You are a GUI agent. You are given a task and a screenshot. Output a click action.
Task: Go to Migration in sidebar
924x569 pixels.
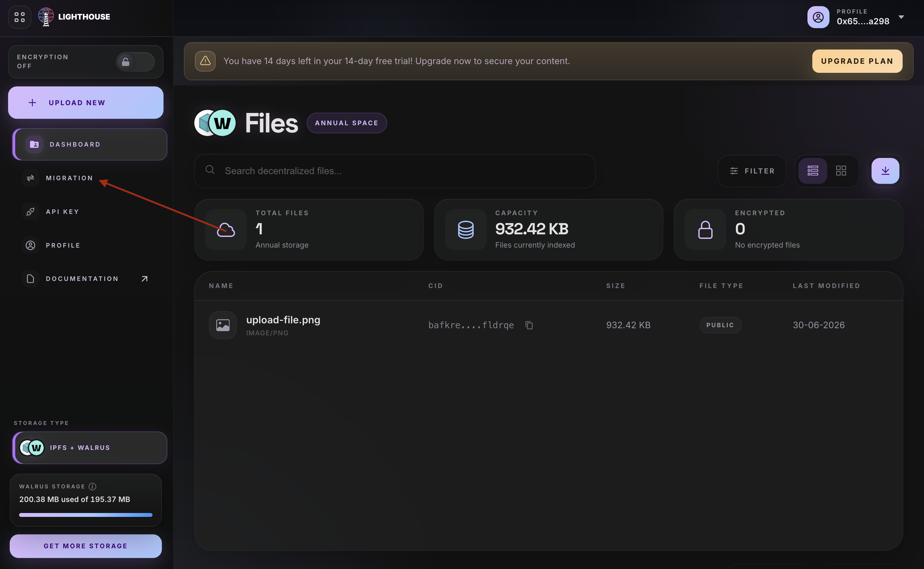click(x=69, y=178)
